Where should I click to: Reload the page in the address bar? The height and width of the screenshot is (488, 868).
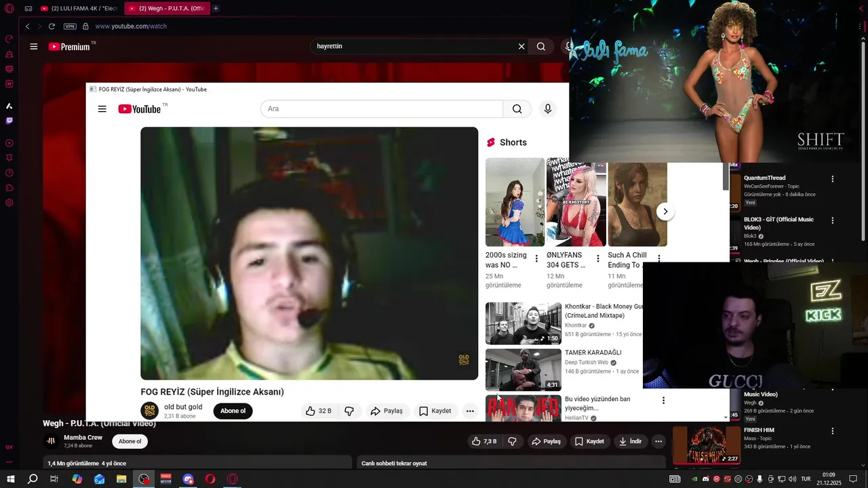pyautogui.click(x=52, y=26)
